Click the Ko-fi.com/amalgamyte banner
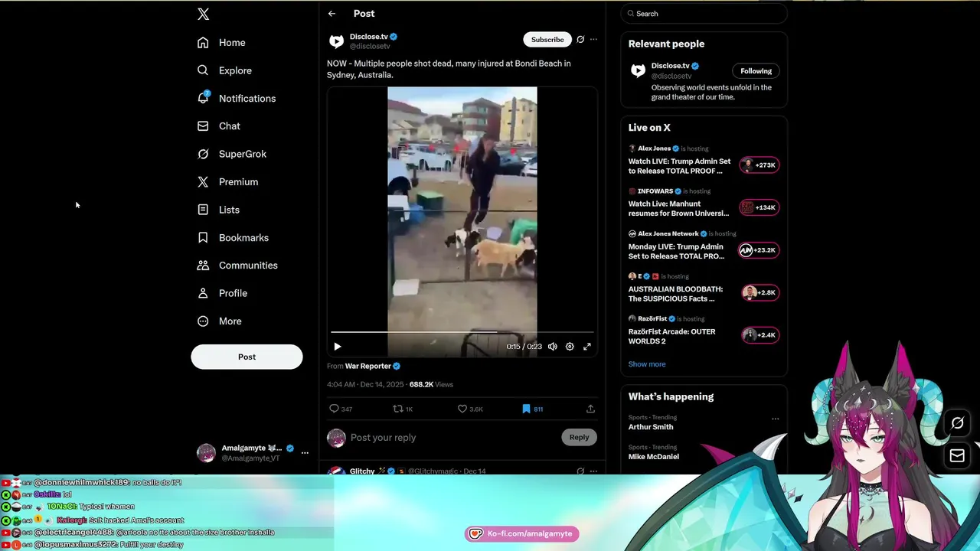The height and width of the screenshot is (551, 980). [521, 534]
